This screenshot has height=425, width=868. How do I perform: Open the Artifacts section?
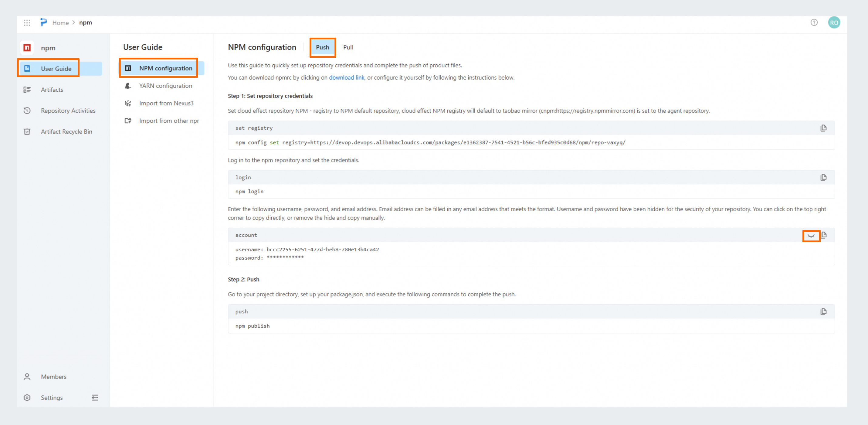(52, 90)
